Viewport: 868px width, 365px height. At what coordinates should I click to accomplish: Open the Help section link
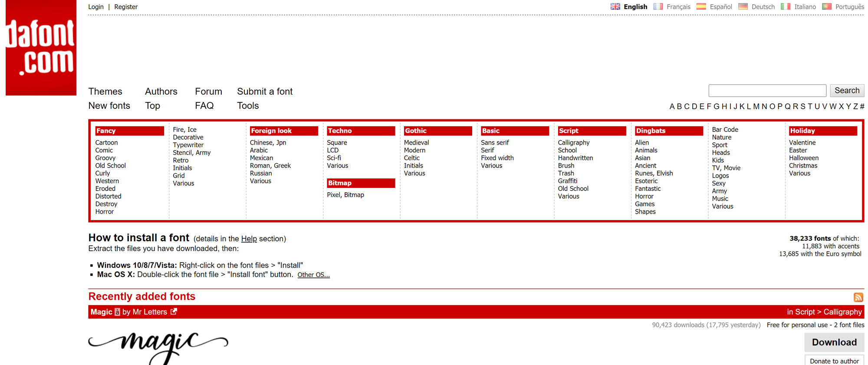pos(249,239)
